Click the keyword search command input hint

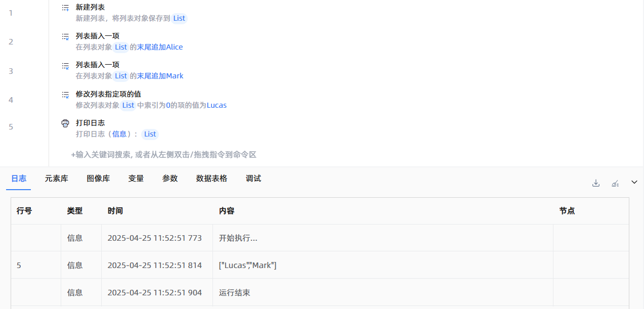(163, 155)
